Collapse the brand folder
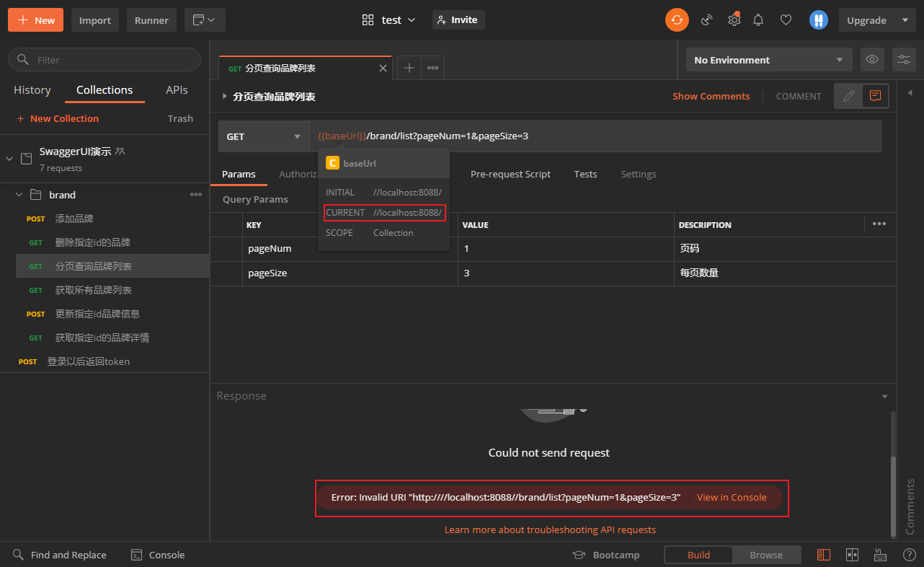Image resolution: width=924 pixels, height=567 pixels. pos(20,195)
